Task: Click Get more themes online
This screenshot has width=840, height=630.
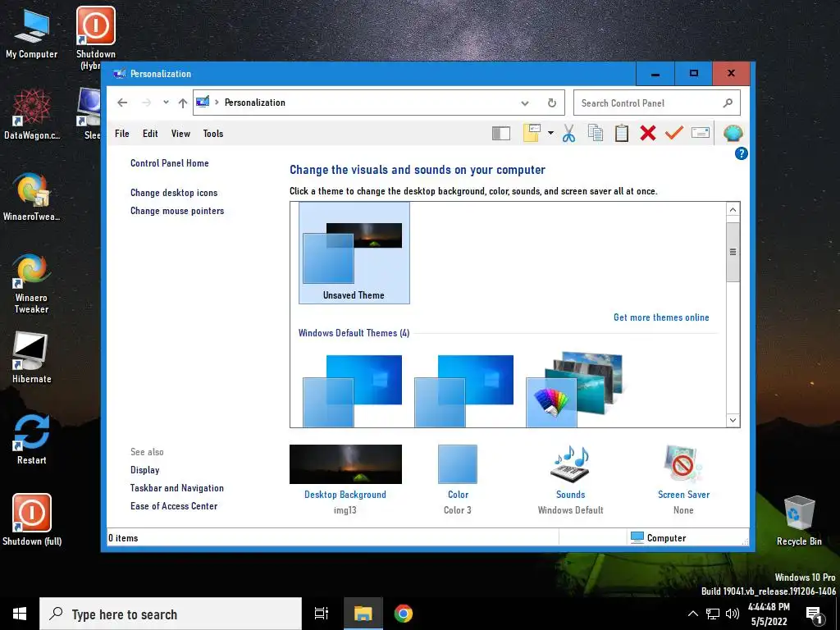Action: click(661, 317)
